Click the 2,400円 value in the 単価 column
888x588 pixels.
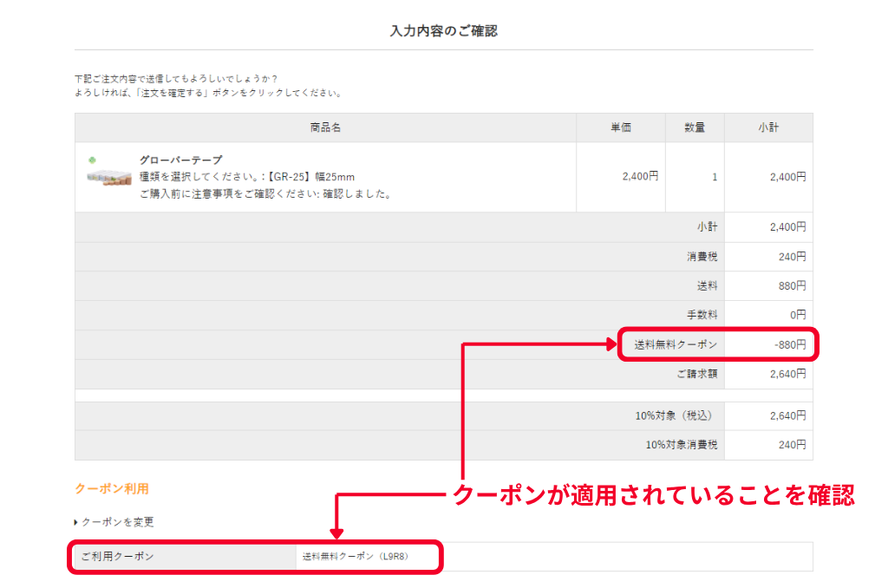point(640,176)
